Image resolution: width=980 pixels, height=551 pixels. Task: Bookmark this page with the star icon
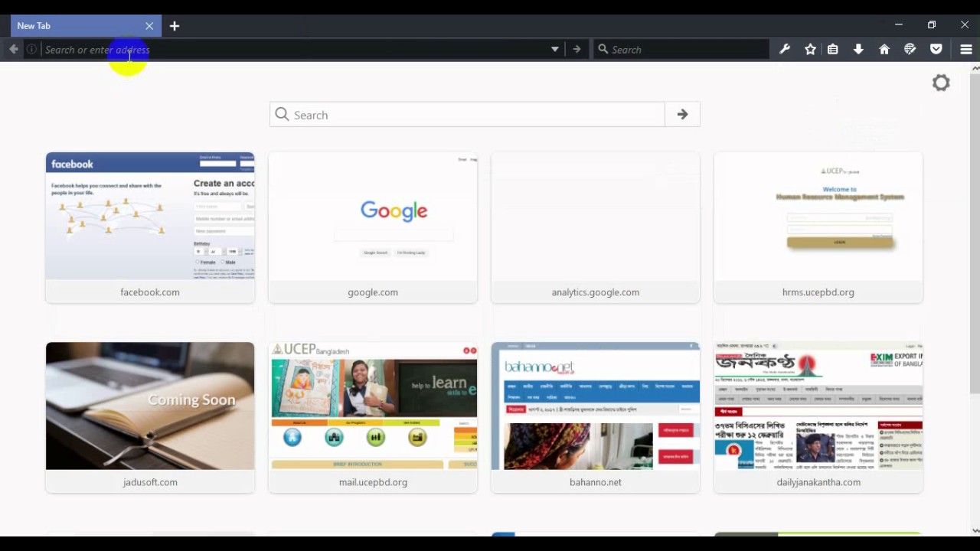point(810,49)
